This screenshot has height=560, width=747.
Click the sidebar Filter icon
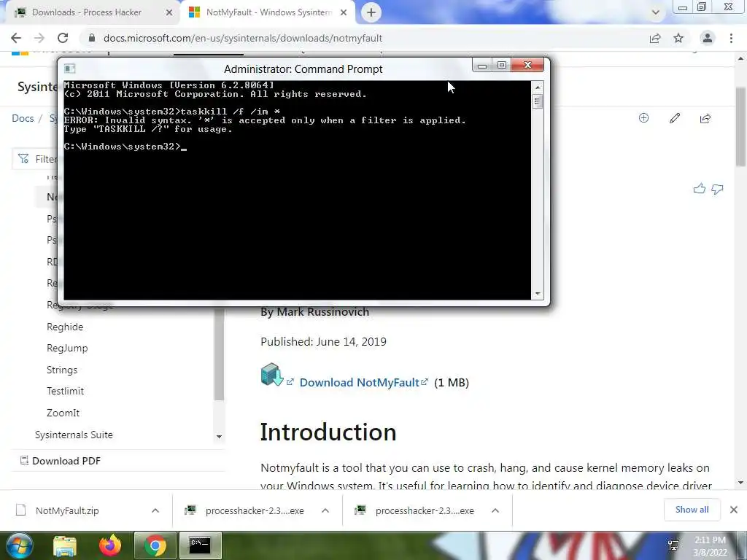pyautogui.click(x=23, y=158)
